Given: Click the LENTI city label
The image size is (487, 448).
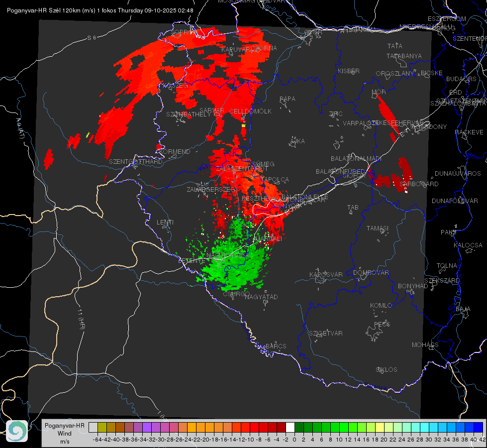Looking at the screenshot, I should tap(165, 223).
